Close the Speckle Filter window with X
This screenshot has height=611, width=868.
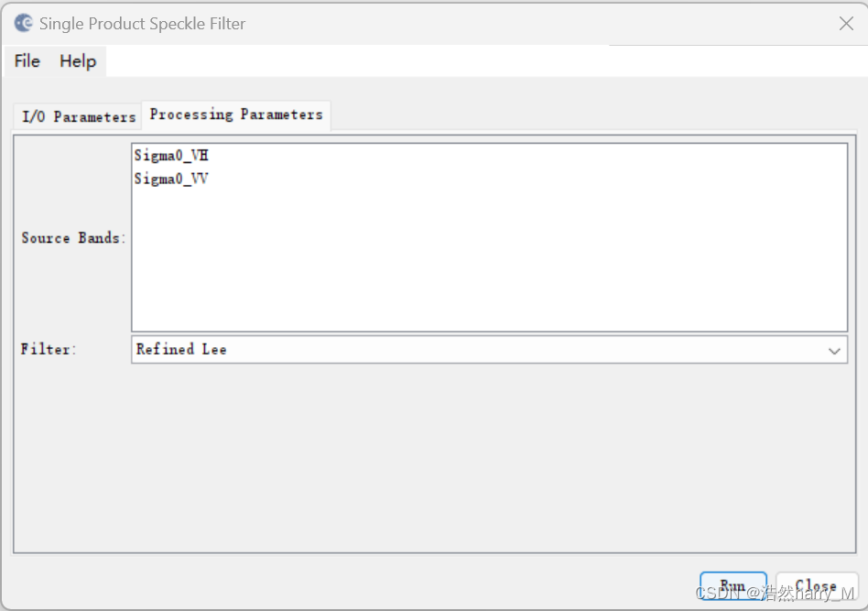[x=846, y=24]
